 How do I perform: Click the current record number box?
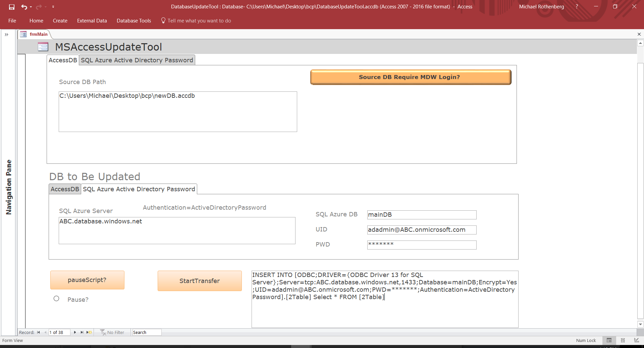pos(59,332)
